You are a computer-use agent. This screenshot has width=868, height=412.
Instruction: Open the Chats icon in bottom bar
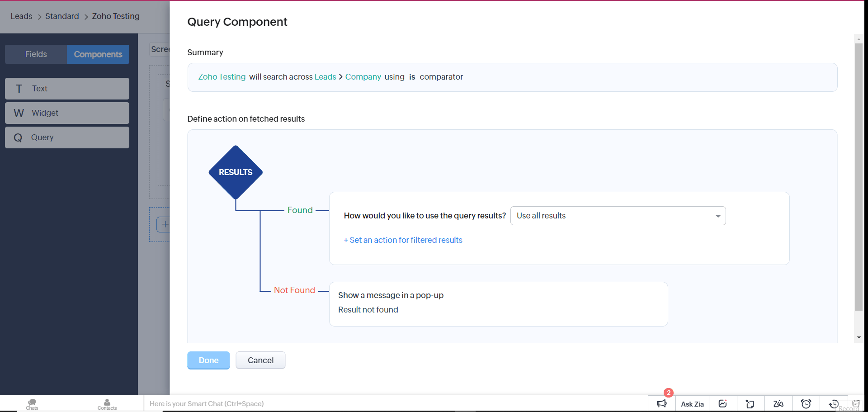[x=32, y=404]
